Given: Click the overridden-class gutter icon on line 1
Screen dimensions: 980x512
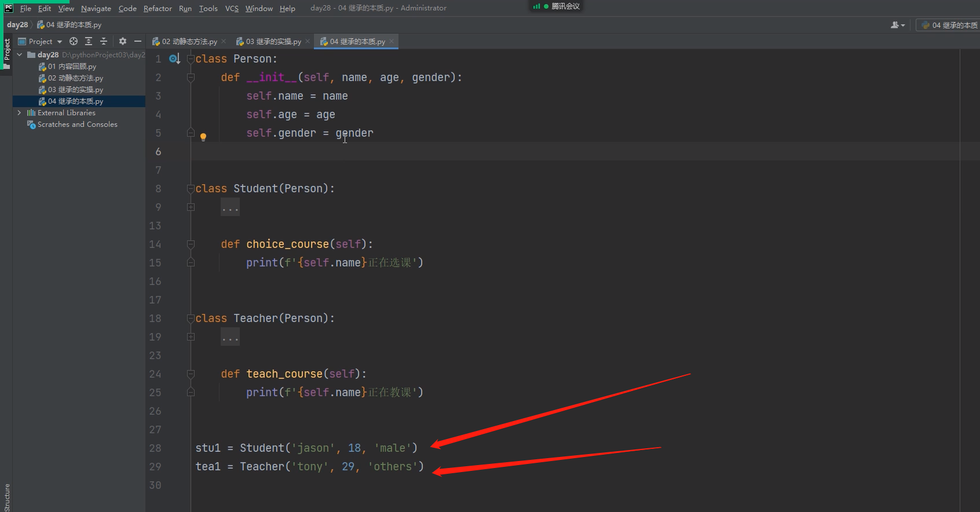Looking at the screenshot, I should click(x=174, y=58).
